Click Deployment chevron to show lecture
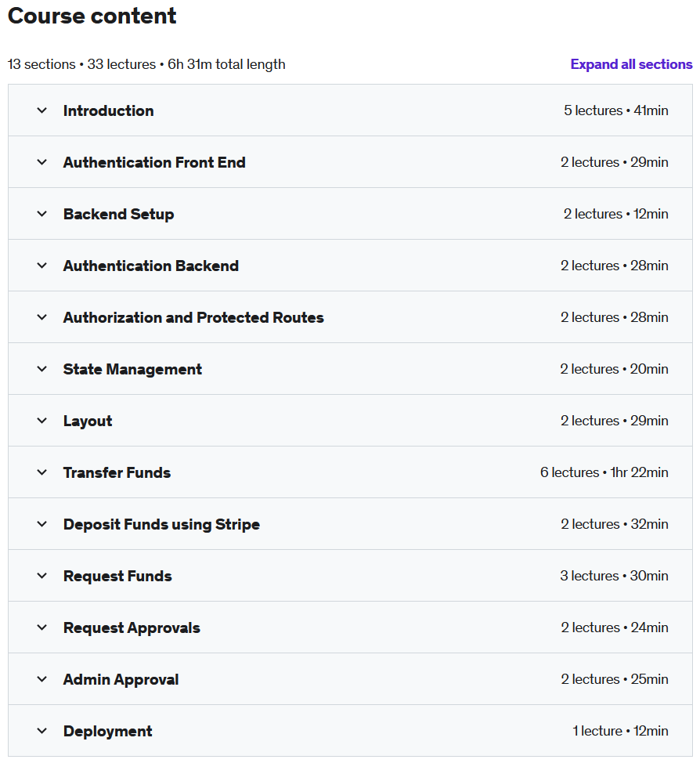This screenshot has width=700, height=763. point(42,731)
